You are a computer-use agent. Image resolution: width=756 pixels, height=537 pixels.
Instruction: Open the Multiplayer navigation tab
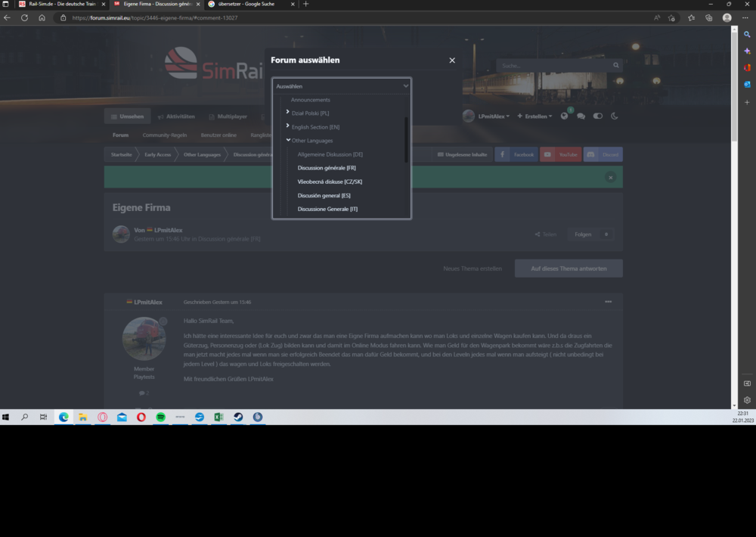(228, 116)
